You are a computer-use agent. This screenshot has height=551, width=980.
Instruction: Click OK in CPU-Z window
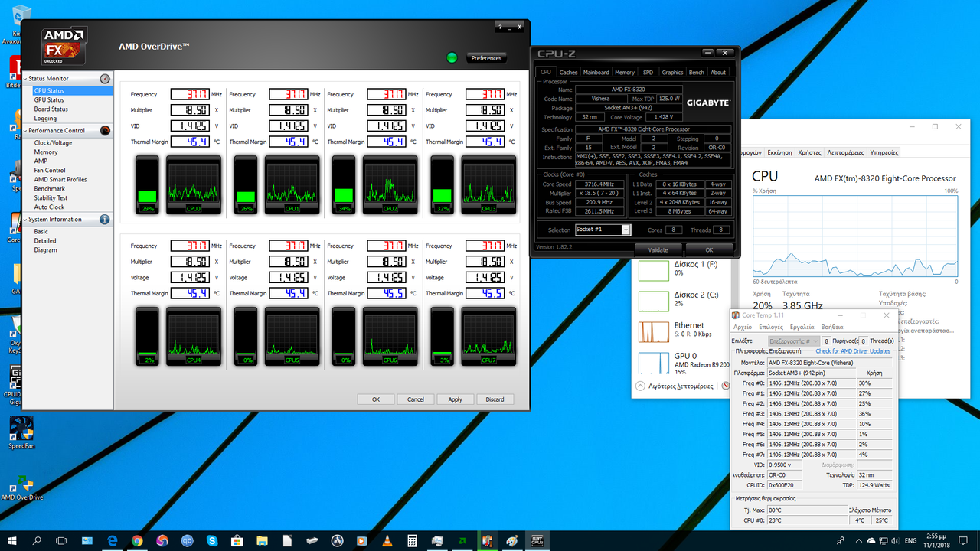709,249
